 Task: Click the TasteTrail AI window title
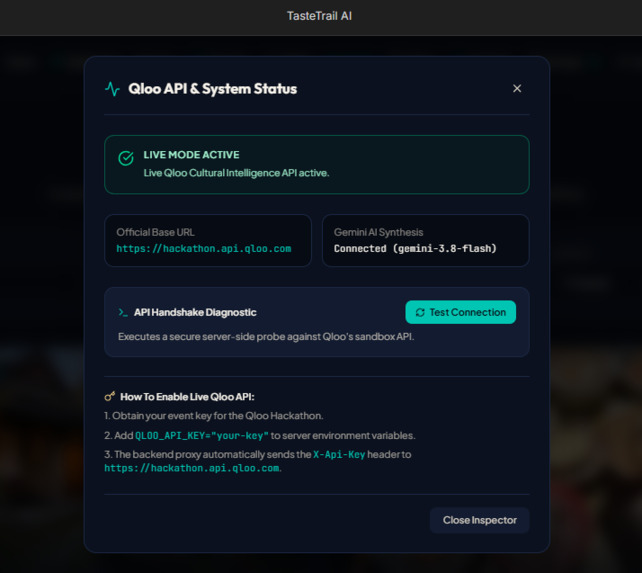pos(319,16)
